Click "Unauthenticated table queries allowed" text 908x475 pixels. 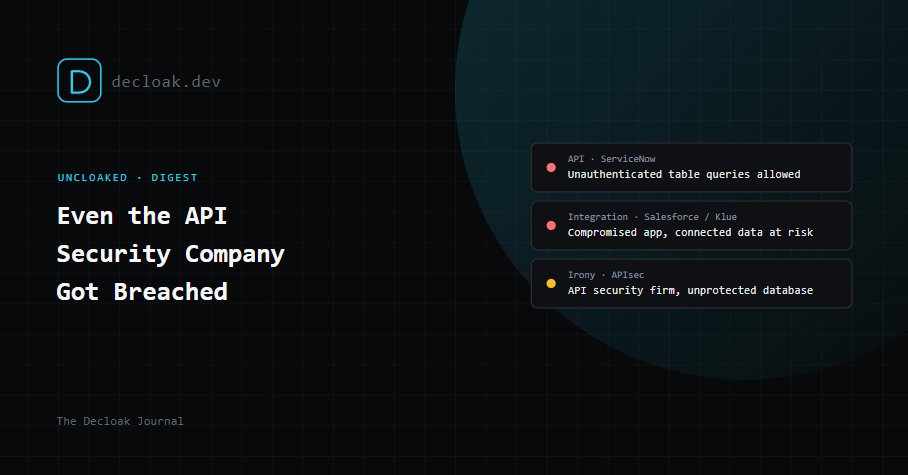click(684, 174)
